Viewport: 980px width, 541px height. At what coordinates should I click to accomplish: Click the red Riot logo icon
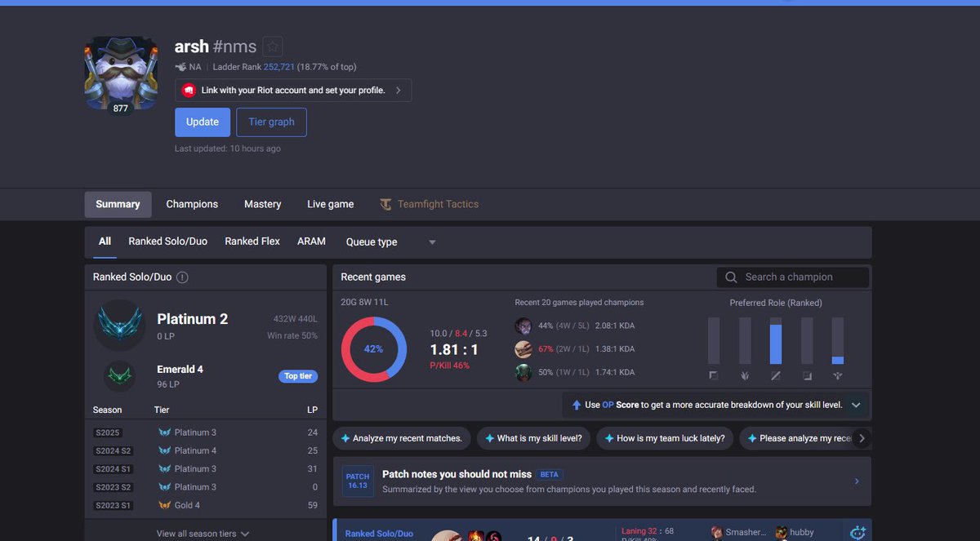[x=189, y=91]
